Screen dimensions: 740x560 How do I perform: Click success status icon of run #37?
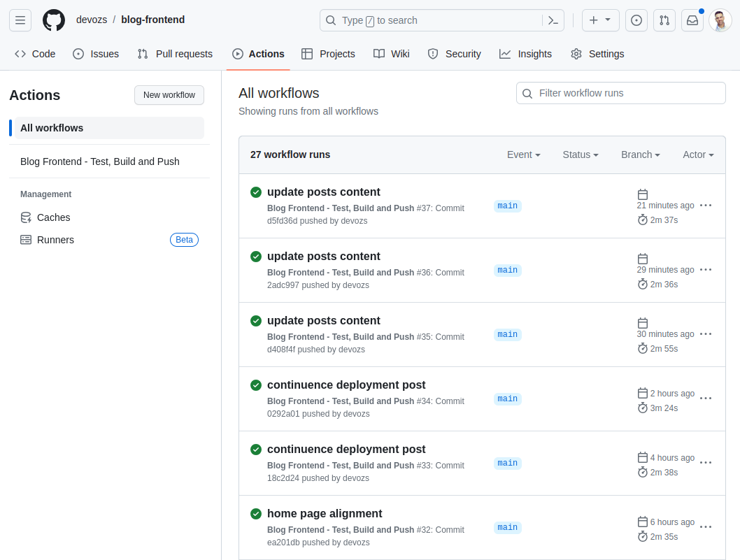click(256, 192)
